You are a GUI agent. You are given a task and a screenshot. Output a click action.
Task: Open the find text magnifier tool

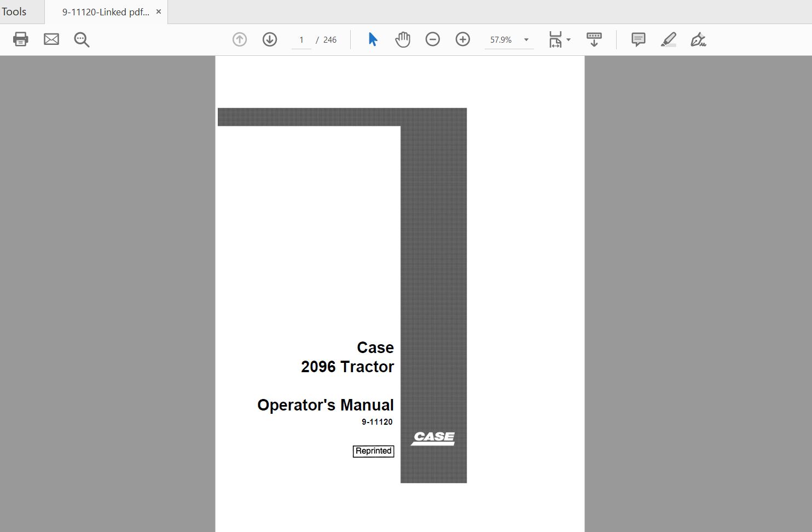tap(82, 39)
